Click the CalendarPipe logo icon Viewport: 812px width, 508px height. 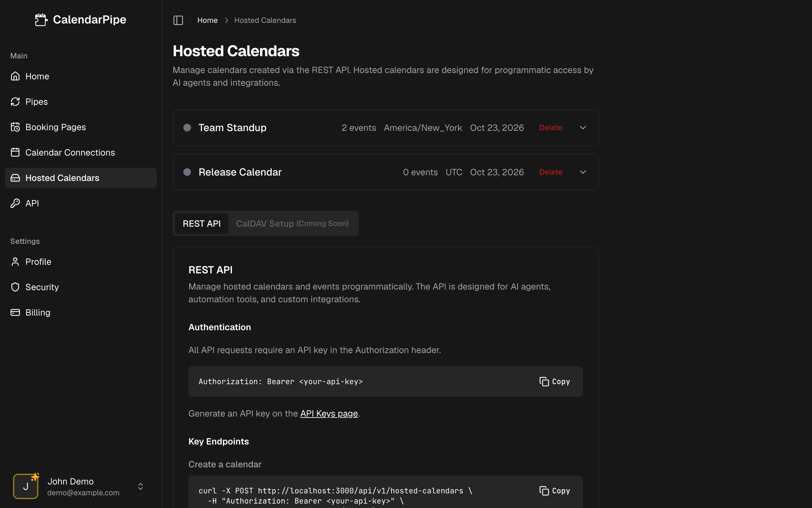click(41, 19)
